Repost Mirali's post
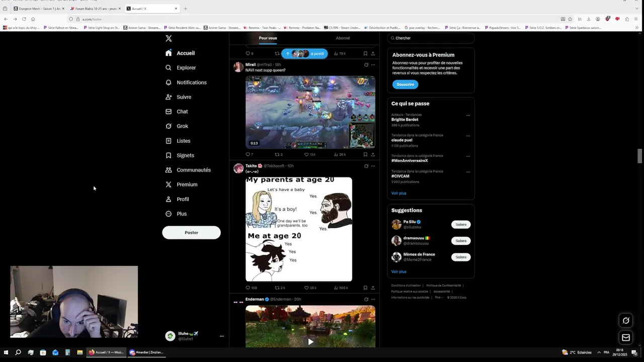 pyautogui.click(x=278, y=154)
